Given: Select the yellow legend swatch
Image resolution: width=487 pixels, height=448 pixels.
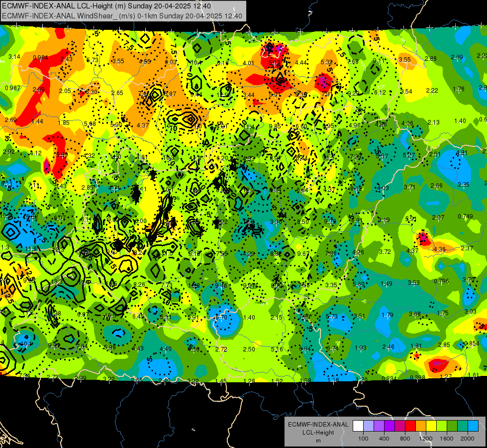Looking at the screenshot, I should [x=431, y=426].
